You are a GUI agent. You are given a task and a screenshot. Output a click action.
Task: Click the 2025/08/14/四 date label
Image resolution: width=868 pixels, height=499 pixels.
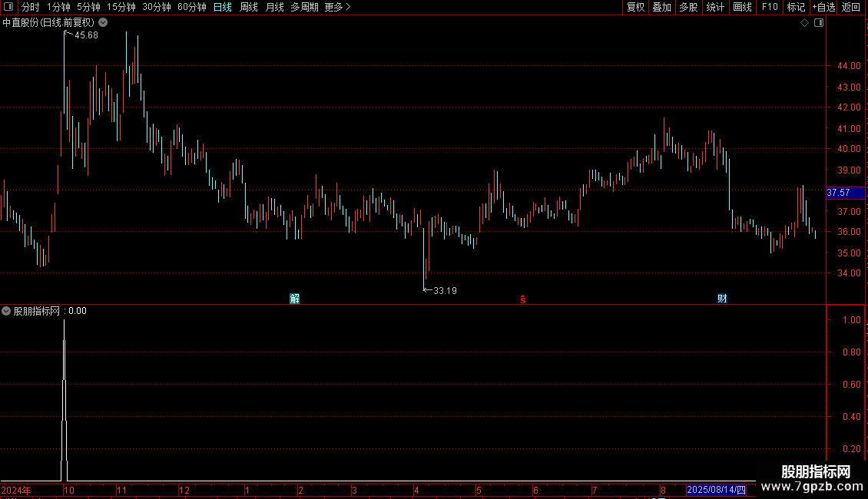pyautogui.click(x=717, y=490)
